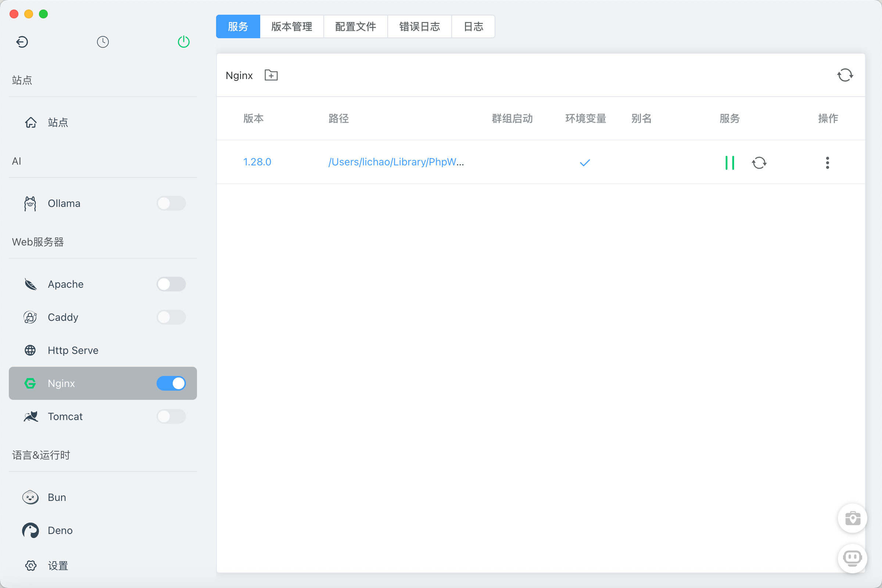The height and width of the screenshot is (588, 882).
Task: Select Tomcat in the sidebar
Action: coord(103,416)
